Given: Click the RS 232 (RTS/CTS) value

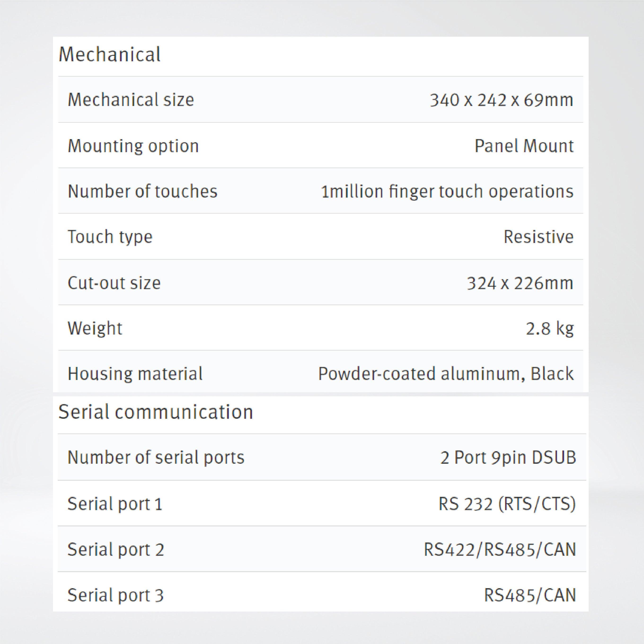Looking at the screenshot, I should 507,503.
